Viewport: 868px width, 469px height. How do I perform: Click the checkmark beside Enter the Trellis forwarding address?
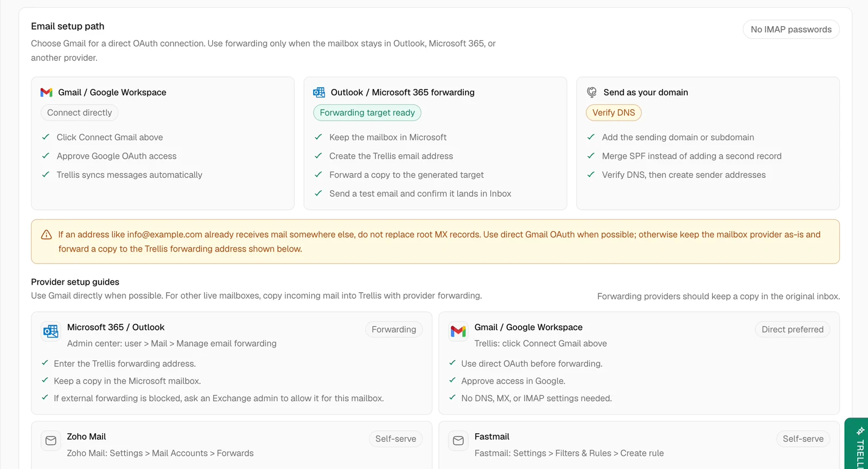(45, 363)
